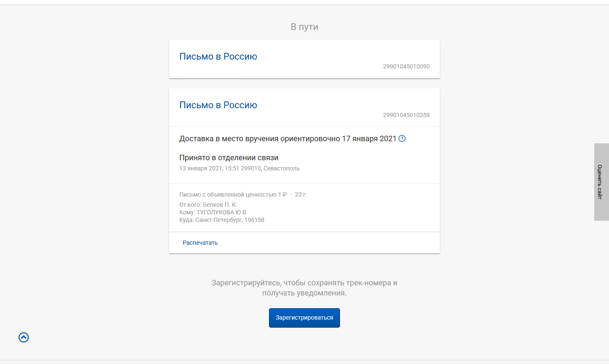This screenshot has width=609, height=364.
Task: Click the В пути section heading
Action: coord(304,27)
